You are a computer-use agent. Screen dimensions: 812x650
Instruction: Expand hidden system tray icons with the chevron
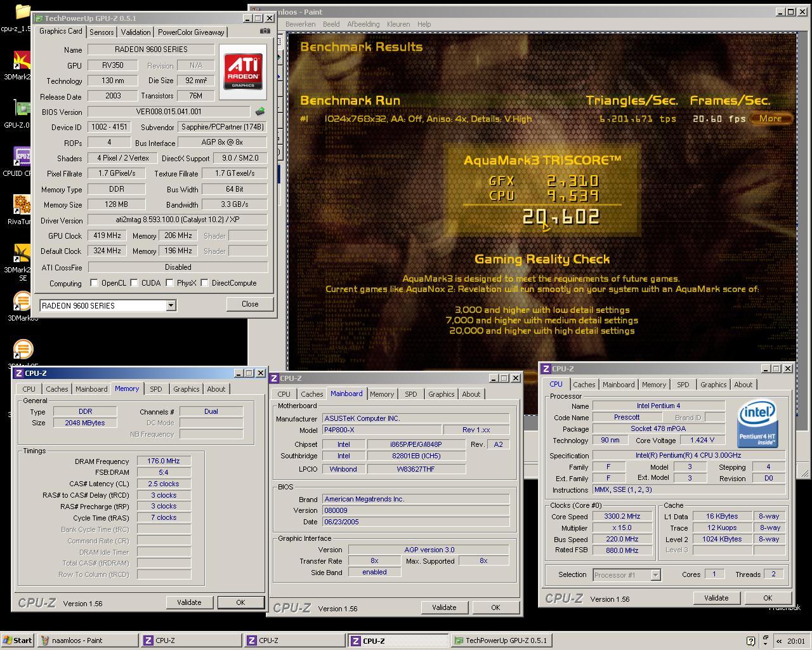coord(780,640)
